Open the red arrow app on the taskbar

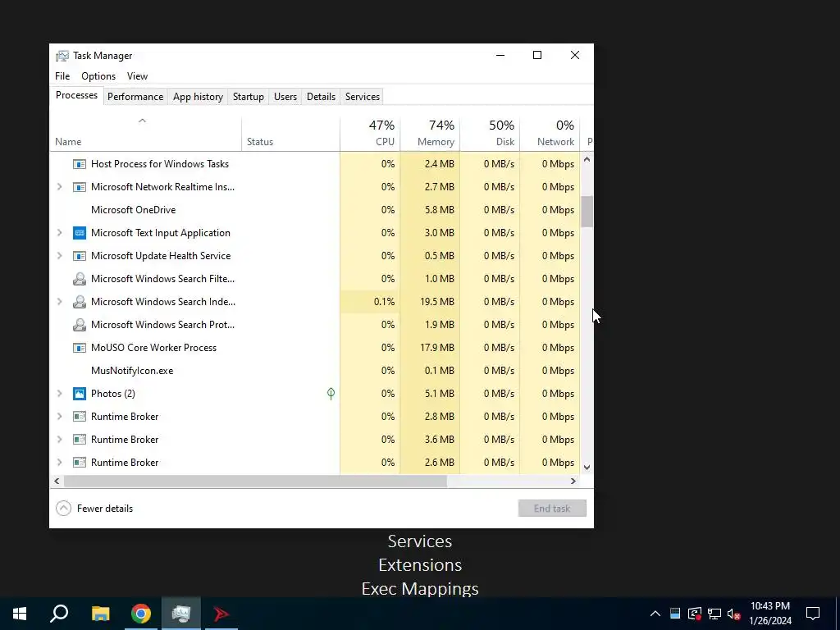click(221, 614)
